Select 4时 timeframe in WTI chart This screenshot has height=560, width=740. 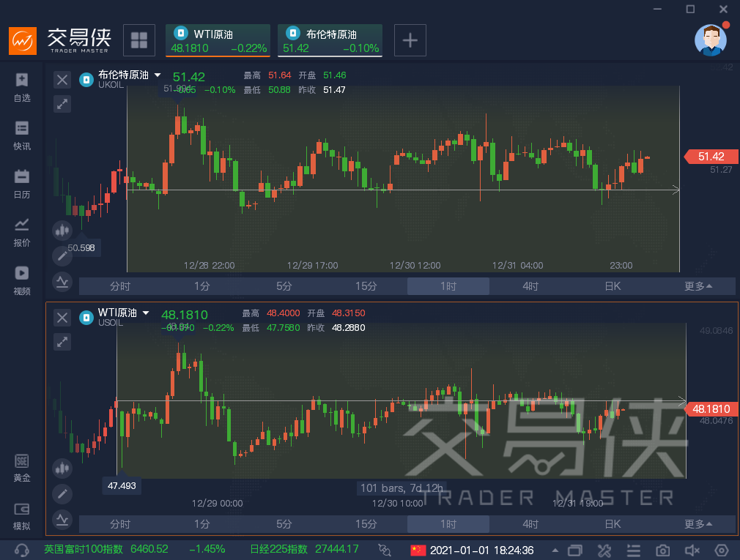click(530, 524)
